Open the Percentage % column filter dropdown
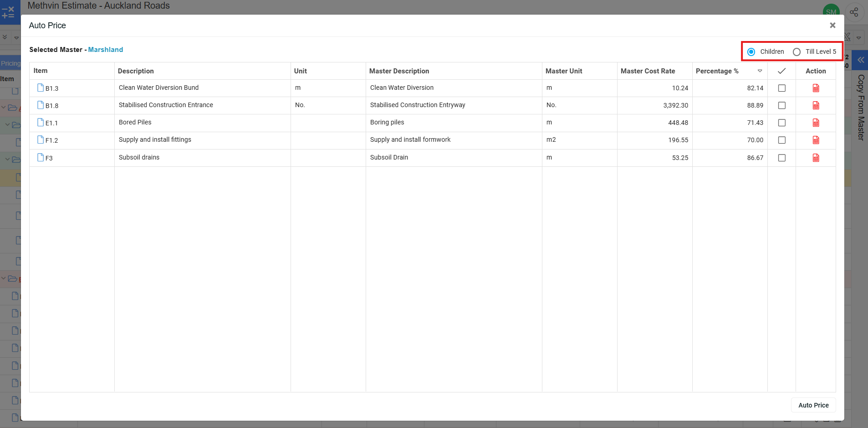Image resolution: width=868 pixels, height=428 pixels. [760, 71]
